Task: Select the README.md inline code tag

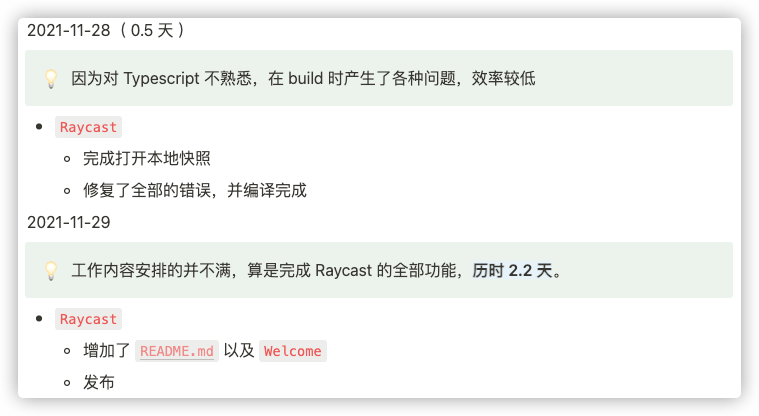Action: click(176, 351)
